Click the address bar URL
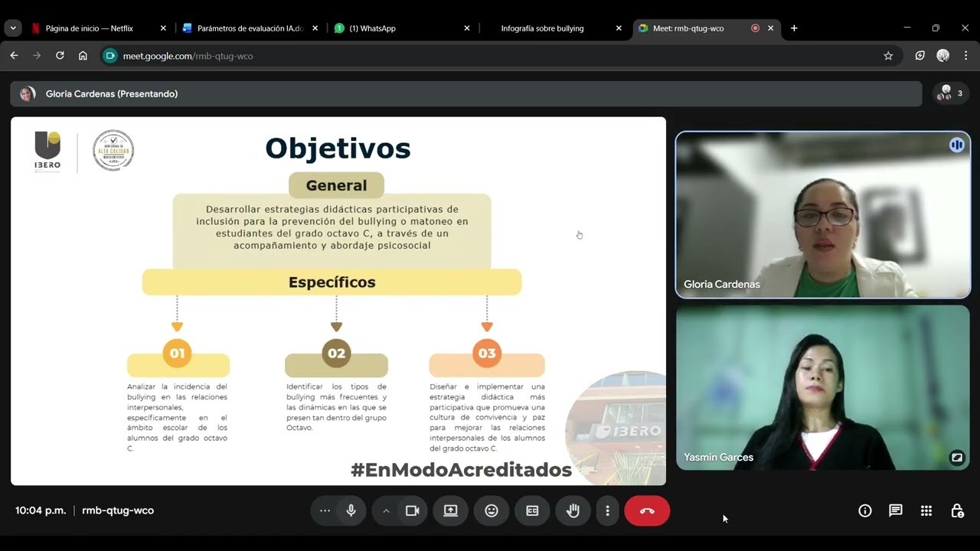 188,56
